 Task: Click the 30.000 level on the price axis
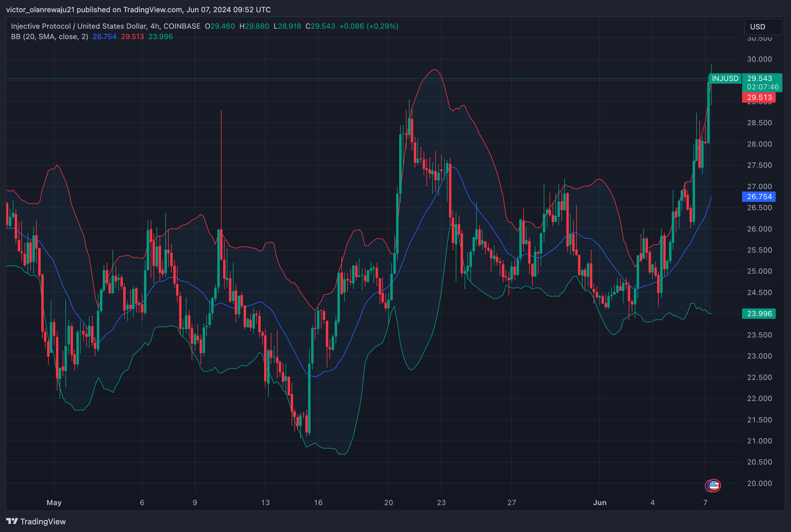point(759,59)
